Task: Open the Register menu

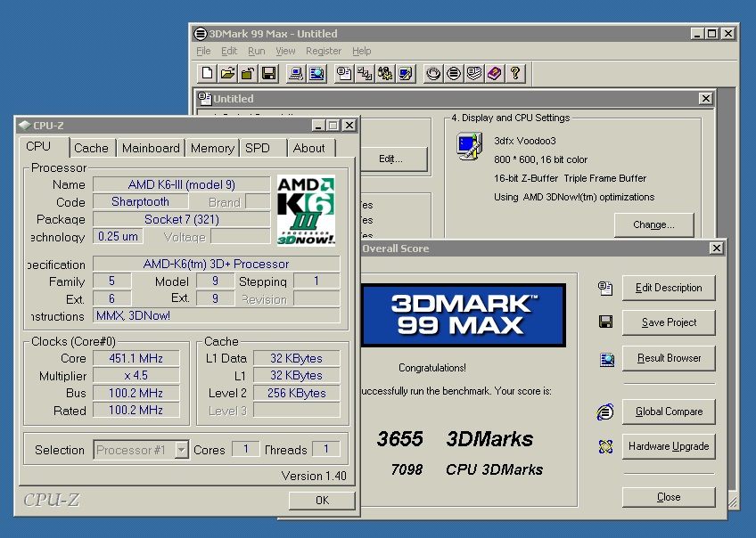Action: tap(323, 51)
